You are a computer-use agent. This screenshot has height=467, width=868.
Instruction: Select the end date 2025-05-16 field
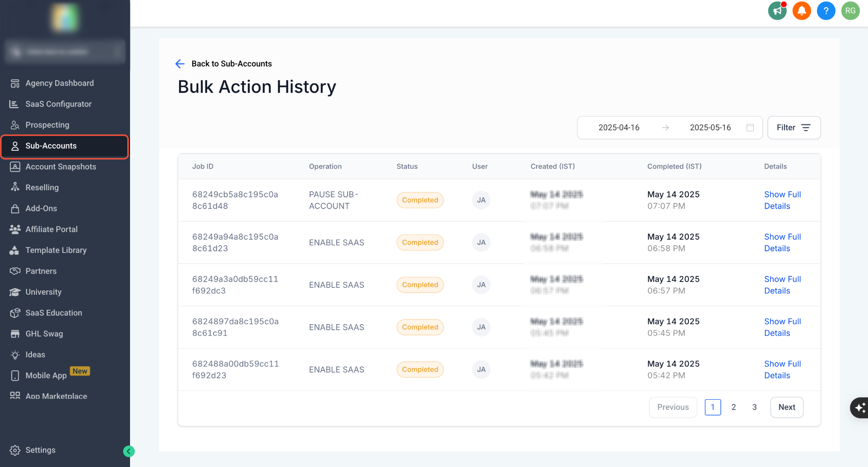(710, 128)
